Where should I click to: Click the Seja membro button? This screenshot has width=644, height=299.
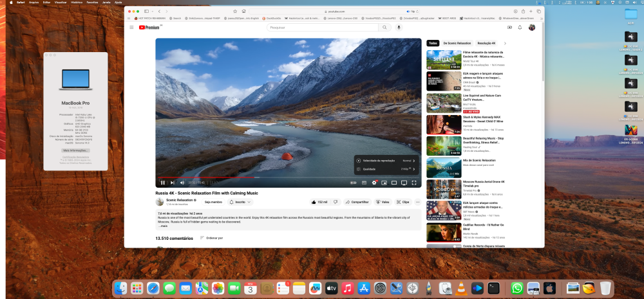click(213, 202)
